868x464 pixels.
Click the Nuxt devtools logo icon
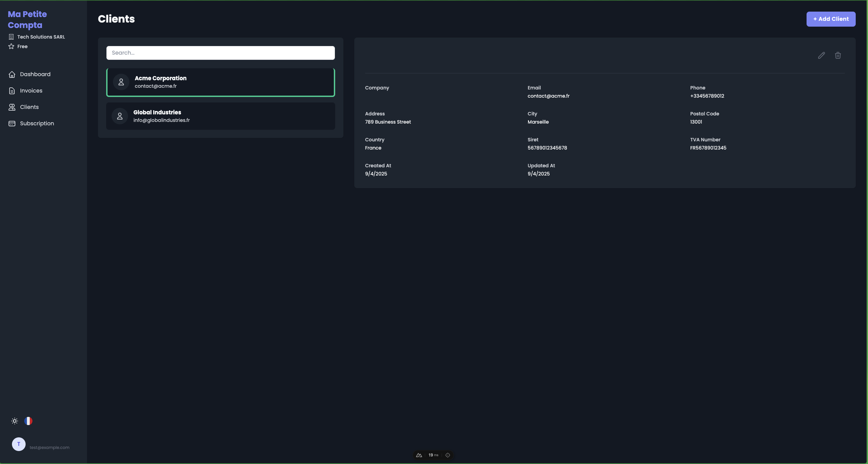(419, 455)
